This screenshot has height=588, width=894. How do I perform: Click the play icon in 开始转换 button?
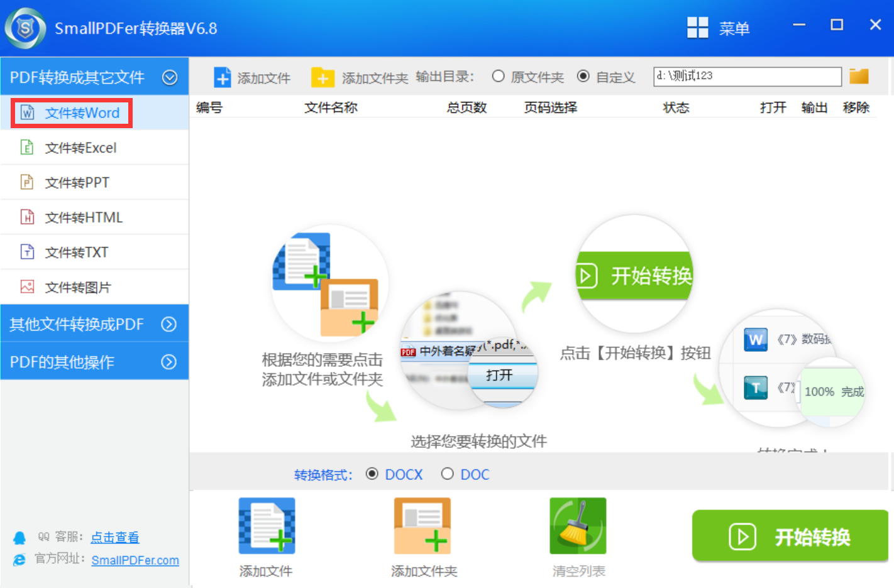tap(742, 537)
